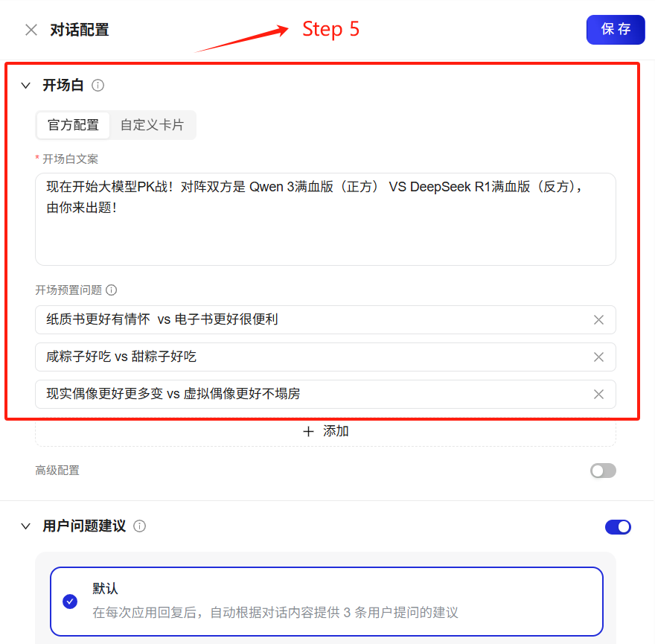The width and height of the screenshot is (655, 644).
Task: Switch to the 自定义卡片 tab
Action: [x=152, y=125]
